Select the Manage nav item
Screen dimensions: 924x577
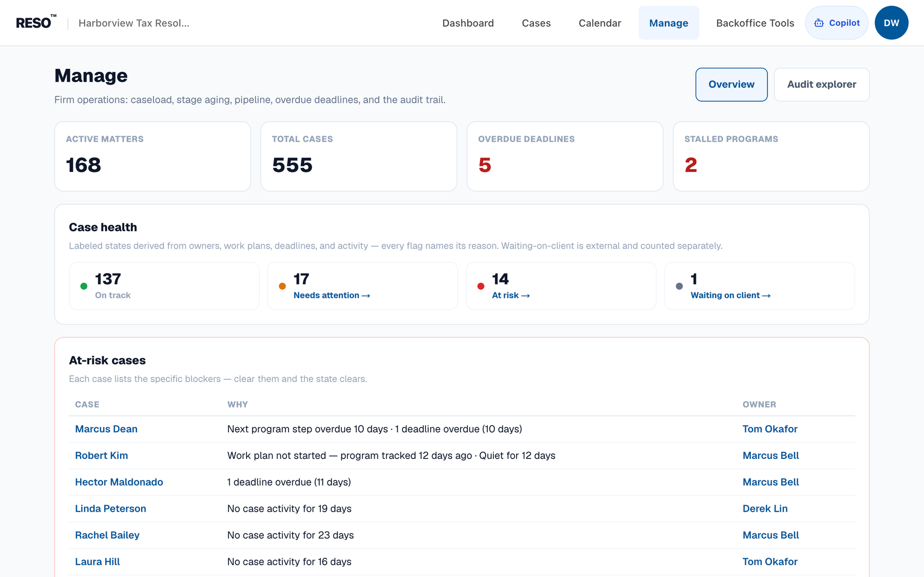[x=668, y=23]
